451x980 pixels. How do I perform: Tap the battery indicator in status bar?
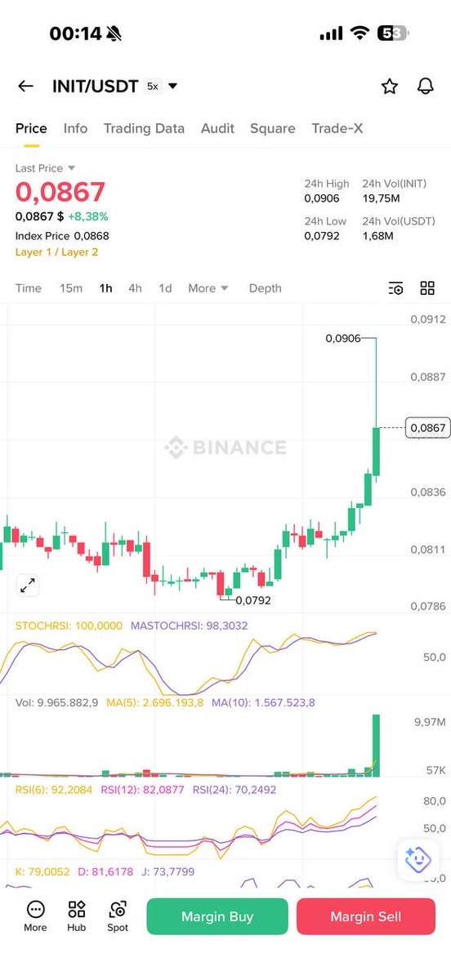(391, 33)
